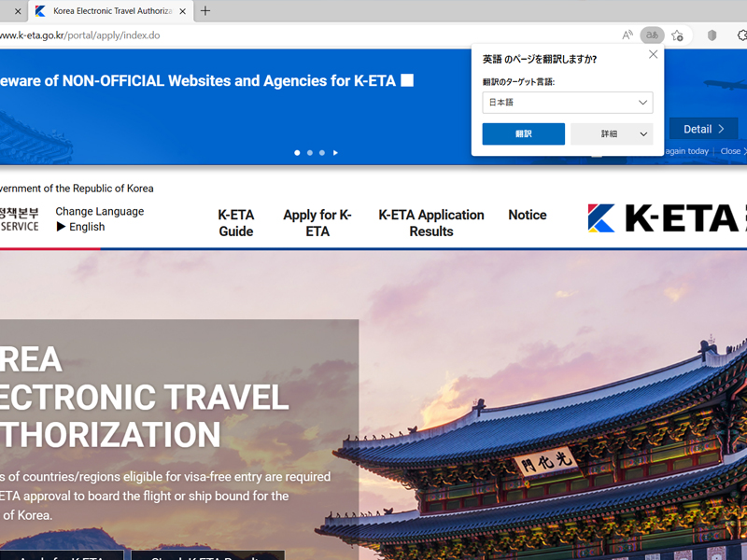Open the Apply for K-ETA menu
This screenshot has width=747, height=560.
click(x=317, y=223)
